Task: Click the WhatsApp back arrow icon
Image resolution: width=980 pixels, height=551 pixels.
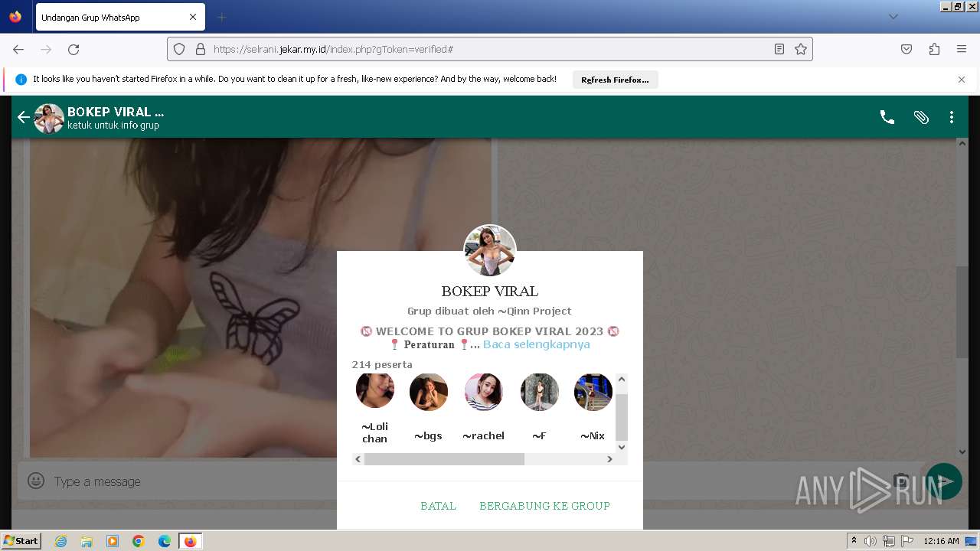Action: click(x=23, y=117)
